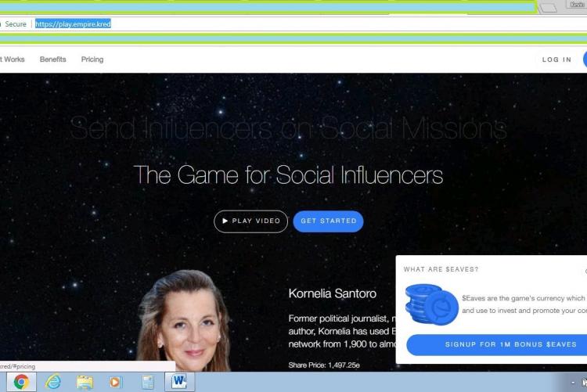Click the LOG IN link

(556, 59)
